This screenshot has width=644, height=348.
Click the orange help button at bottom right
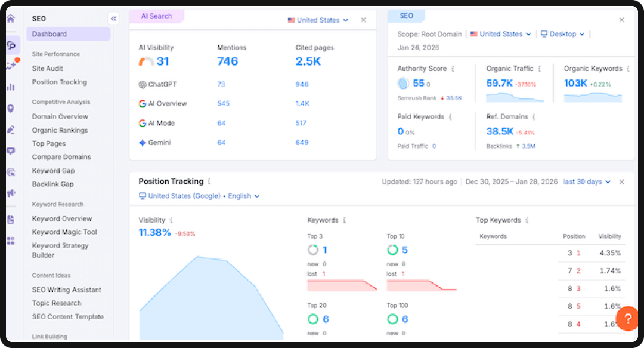tap(627, 319)
